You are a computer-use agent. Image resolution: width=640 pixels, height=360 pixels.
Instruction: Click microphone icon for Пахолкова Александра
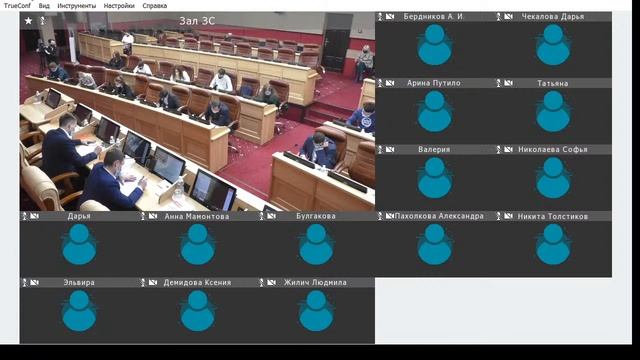pyautogui.click(x=380, y=216)
